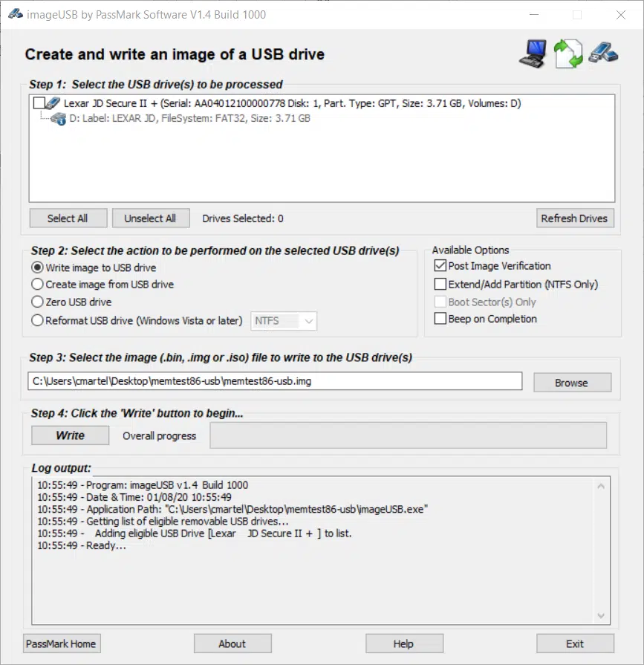Click the Write button to begin
The image size is (644, 665).
(x=70, y=435)
